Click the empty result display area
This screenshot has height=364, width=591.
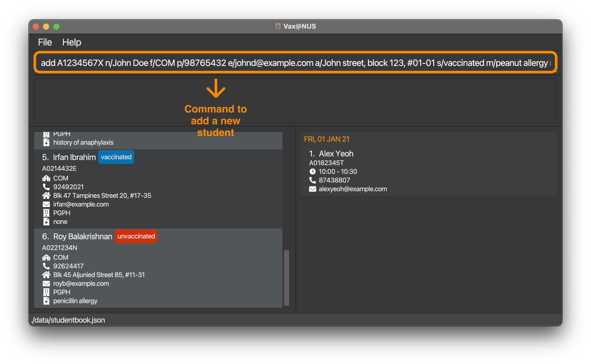[x=295, y=101]
